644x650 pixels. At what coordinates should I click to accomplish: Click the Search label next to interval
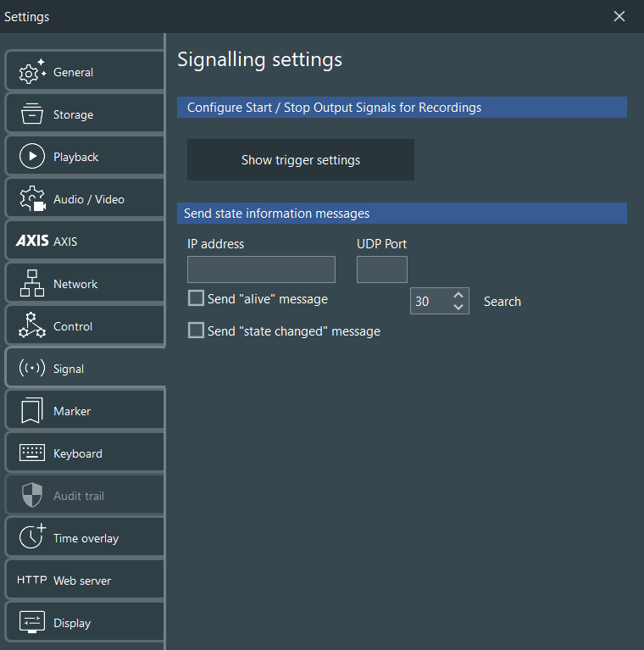coord(502,302)
